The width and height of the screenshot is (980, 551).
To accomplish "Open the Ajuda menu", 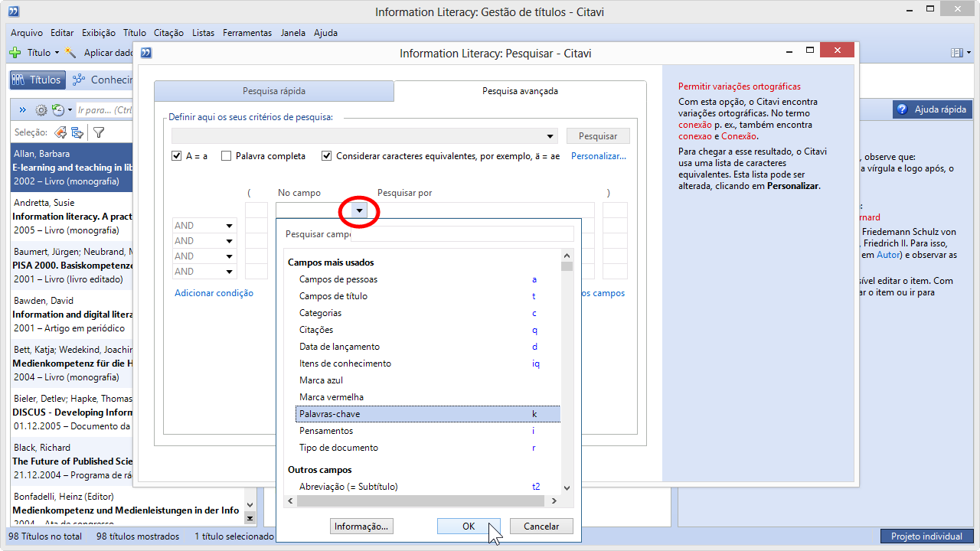I will tap(325, 33).
